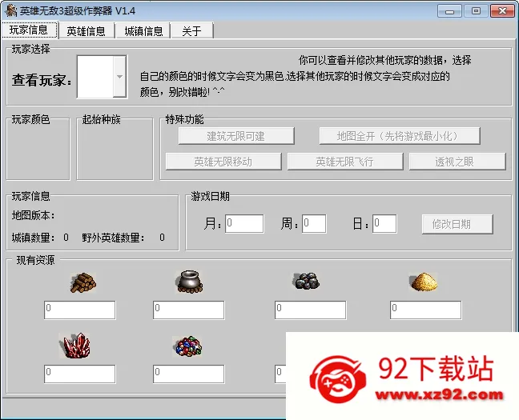
Task: Click the mercury cauldron resource icon
Action: 189,282
